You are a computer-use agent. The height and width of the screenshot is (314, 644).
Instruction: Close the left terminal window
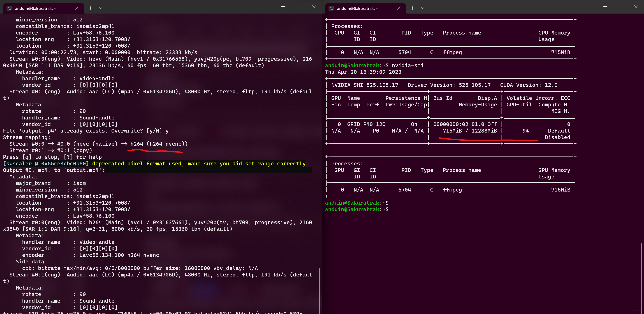coord(314,7)
